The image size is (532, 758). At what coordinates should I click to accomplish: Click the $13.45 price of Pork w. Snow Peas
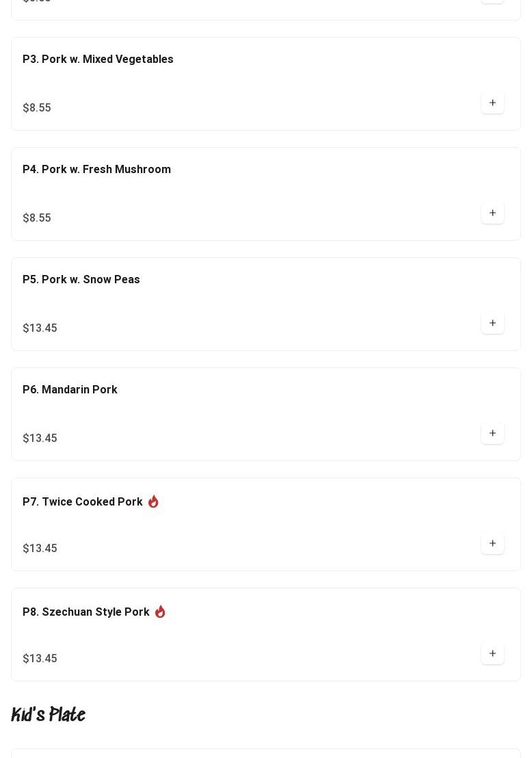[40, 328]
